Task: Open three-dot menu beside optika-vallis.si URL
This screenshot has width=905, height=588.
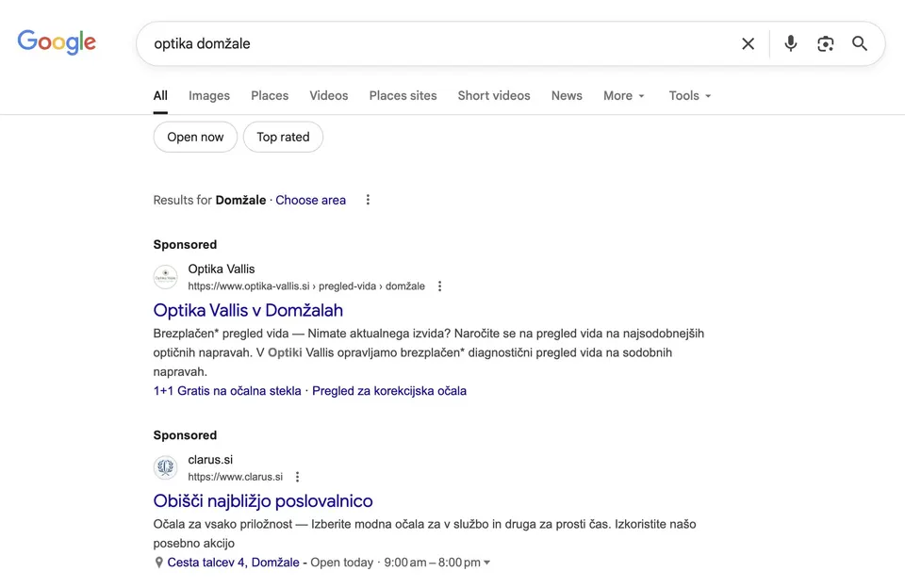Action: coord(440,286)
